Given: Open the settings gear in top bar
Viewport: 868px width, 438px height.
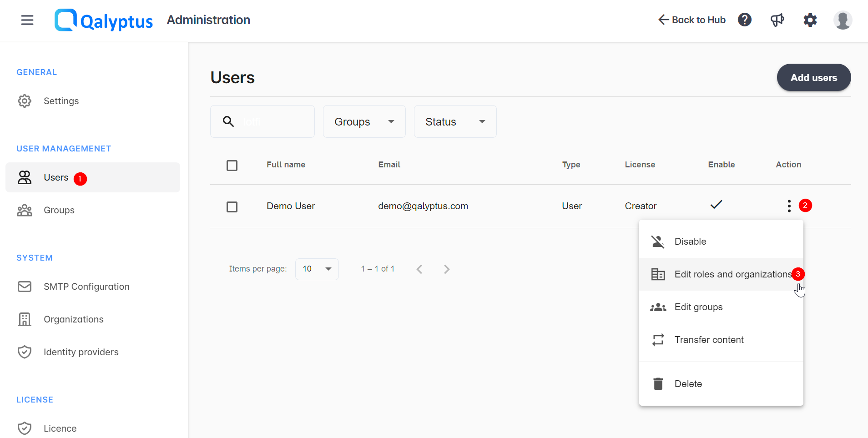Looking at the screenshot, I should 810,20.
